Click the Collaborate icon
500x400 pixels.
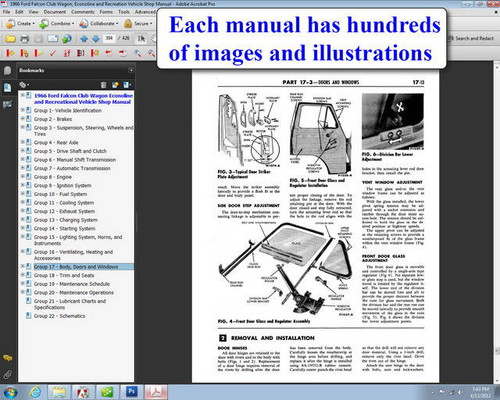coord(84,24)
